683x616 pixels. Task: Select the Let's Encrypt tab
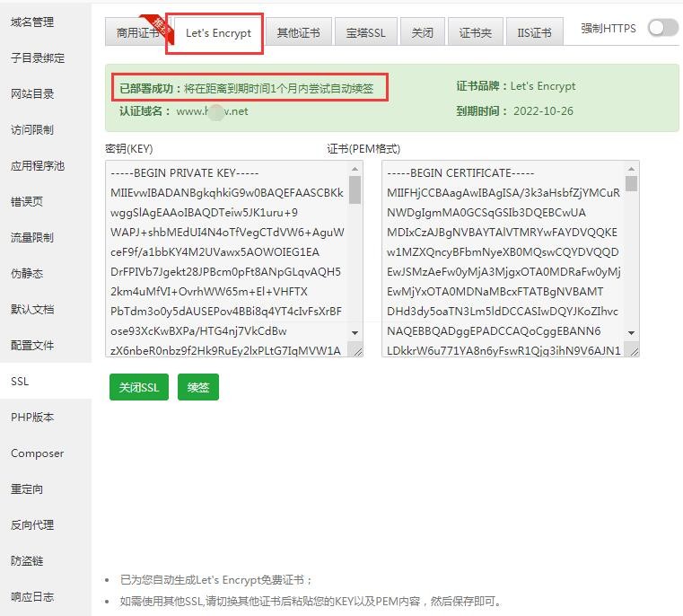(x=218, y=33)
